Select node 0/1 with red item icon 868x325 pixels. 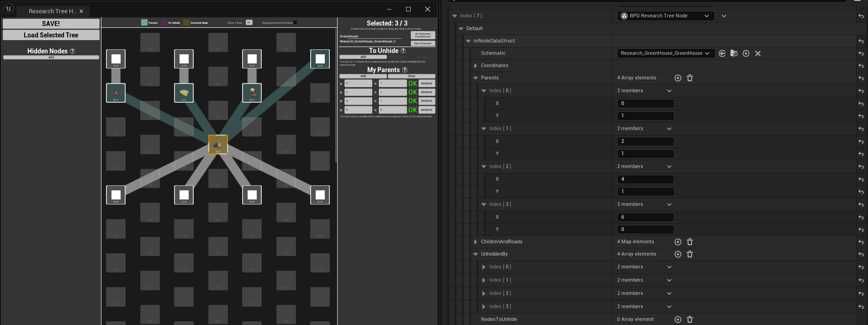point(116,93)
